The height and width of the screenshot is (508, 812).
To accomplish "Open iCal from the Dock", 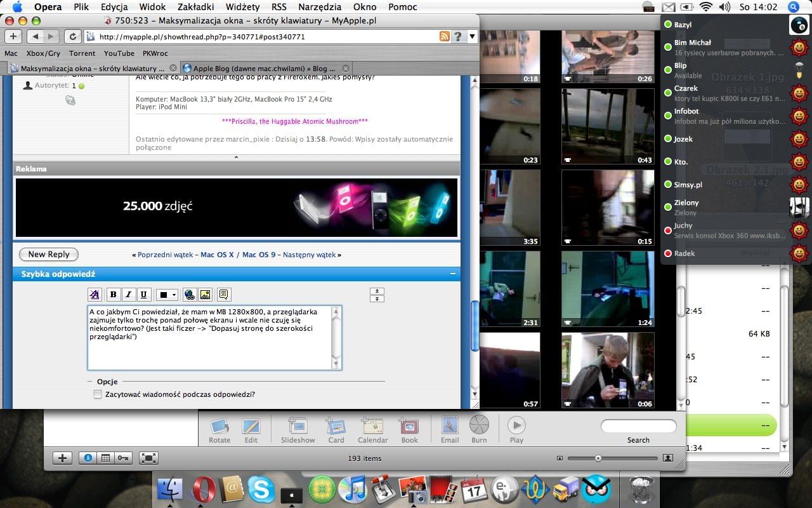I will coord(475,490).
